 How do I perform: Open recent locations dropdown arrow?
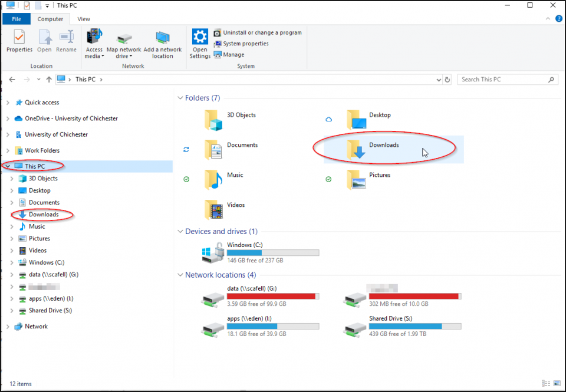39,80
